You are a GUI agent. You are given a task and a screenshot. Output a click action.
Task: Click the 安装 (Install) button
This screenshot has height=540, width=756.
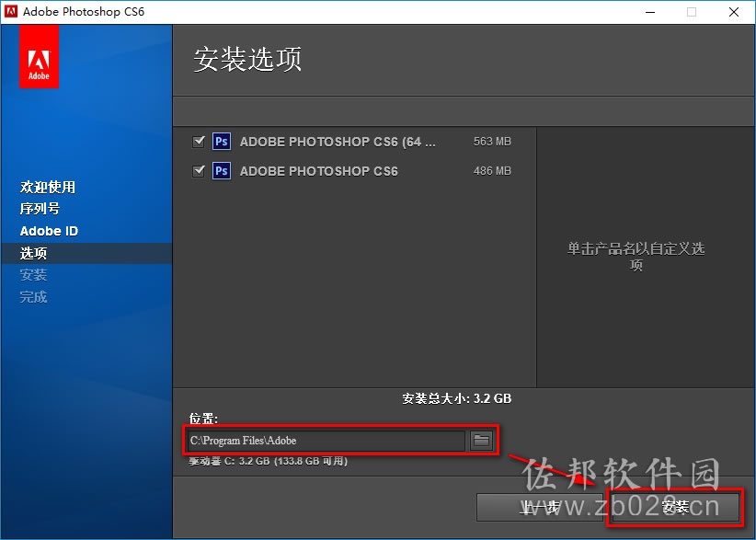(x=675, y=507)
